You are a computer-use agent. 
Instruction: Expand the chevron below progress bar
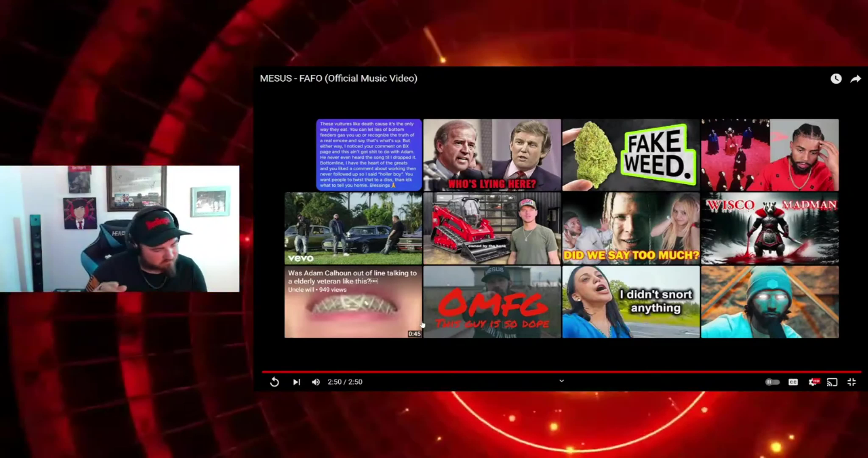coord(562,381)
